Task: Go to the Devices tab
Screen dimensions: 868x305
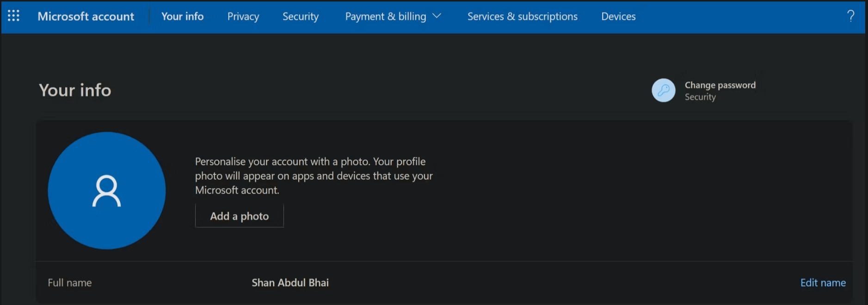Action: pos(618,17)
